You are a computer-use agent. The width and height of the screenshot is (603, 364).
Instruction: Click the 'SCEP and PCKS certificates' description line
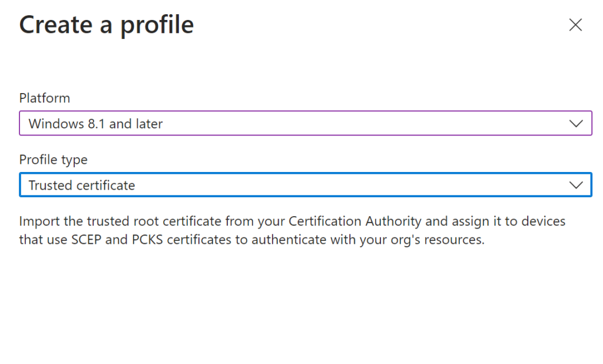(252, 239)
